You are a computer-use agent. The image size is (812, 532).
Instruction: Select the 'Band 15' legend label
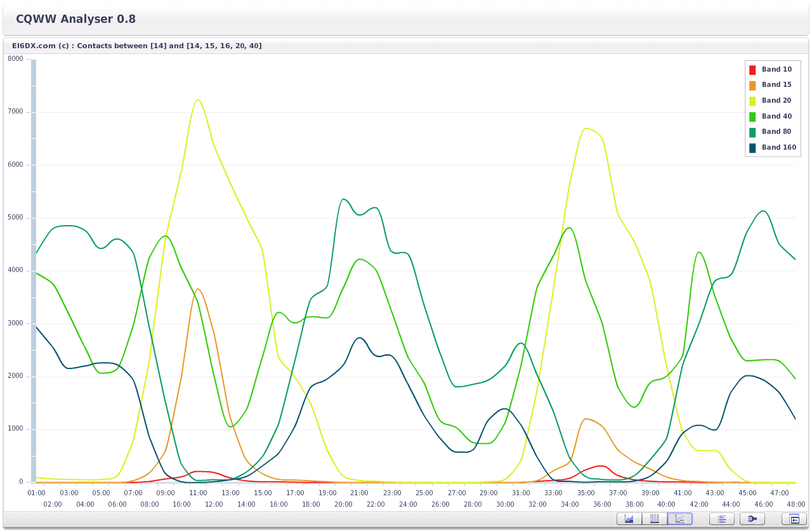(776, 85)
